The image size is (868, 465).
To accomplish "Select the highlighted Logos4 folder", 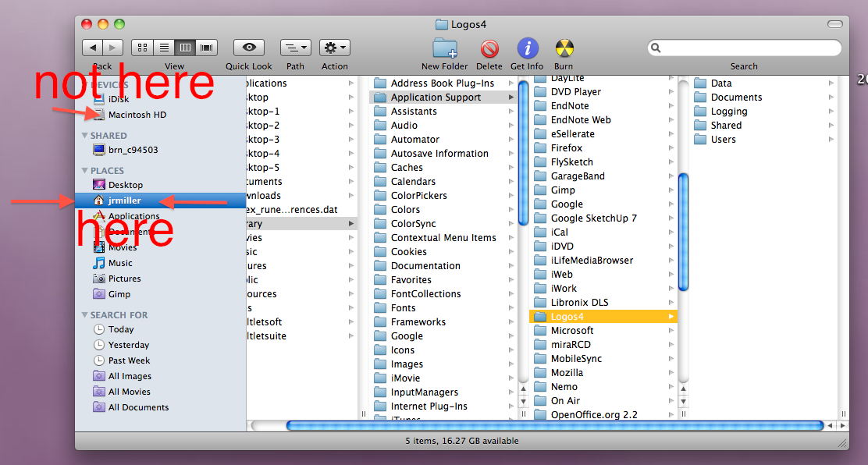I will coord(603,317).
